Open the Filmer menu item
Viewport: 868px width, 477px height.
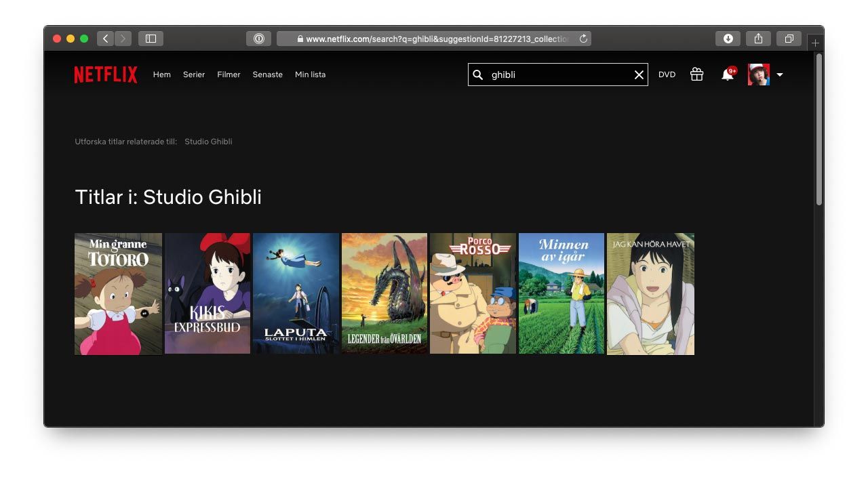point(229,75)
